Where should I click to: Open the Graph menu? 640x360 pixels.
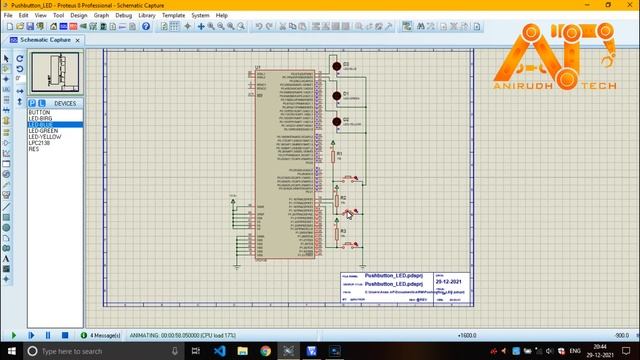click(x=101, y=15)
